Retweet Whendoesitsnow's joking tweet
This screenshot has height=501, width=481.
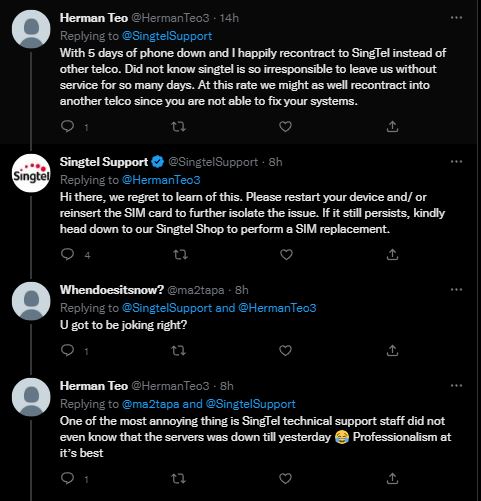[178, 351]
